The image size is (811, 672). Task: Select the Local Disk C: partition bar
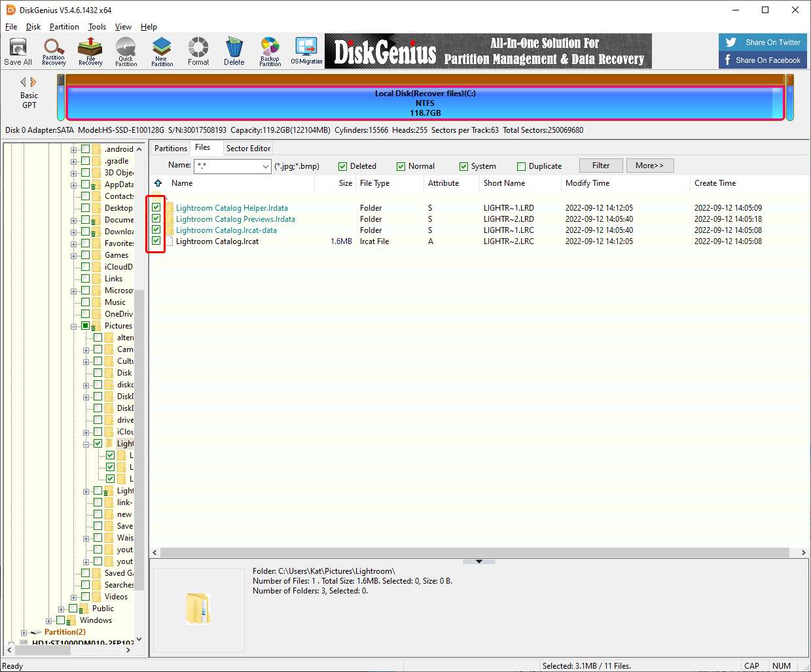425,103
